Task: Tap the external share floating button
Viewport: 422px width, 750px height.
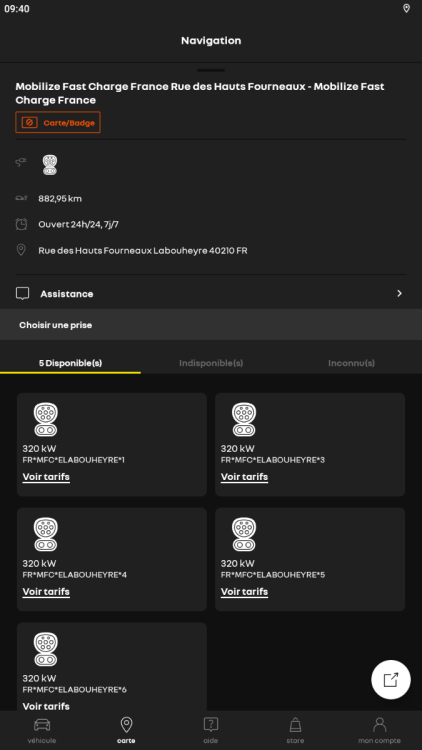Action: click(391, 680)
